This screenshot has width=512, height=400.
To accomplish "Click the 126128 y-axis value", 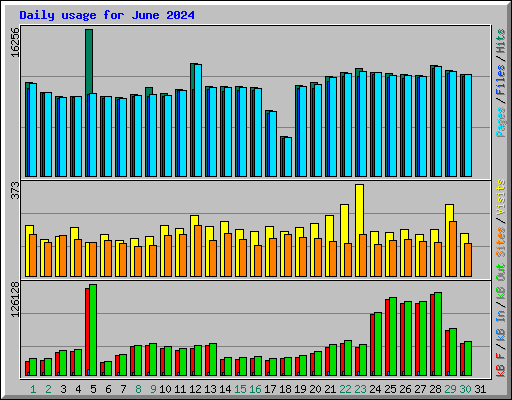I will 15,299.
